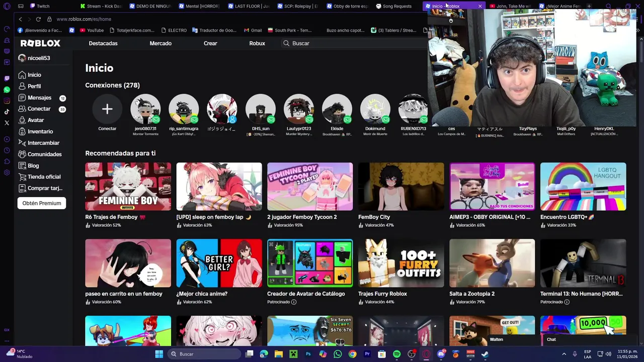The height and width of the screenshot is (362, 644).
Task: Open Instagram in Opera GX sidebar
Action: (7, 101)
